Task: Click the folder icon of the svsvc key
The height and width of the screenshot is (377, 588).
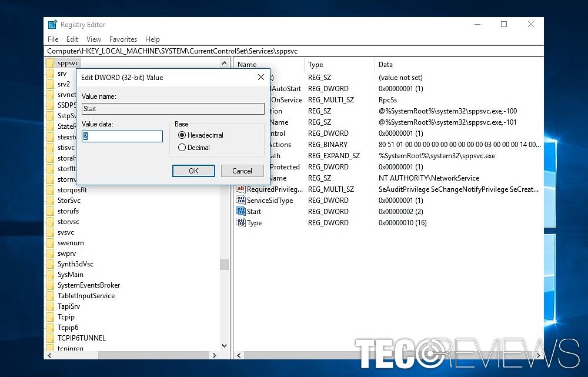Action: pyautogui.click(x=50, y=232)
